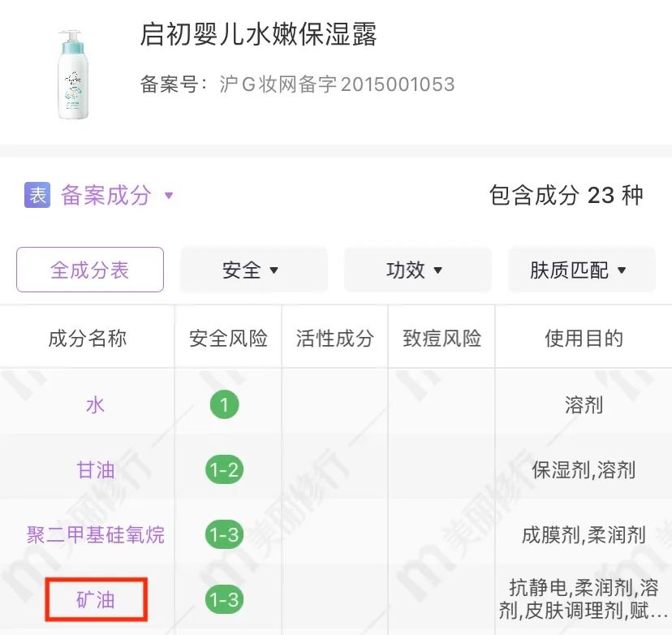Click the purple 表 icon beside 备案成分
Viewport: 672px width, 635px height.
tap(37, 195)
